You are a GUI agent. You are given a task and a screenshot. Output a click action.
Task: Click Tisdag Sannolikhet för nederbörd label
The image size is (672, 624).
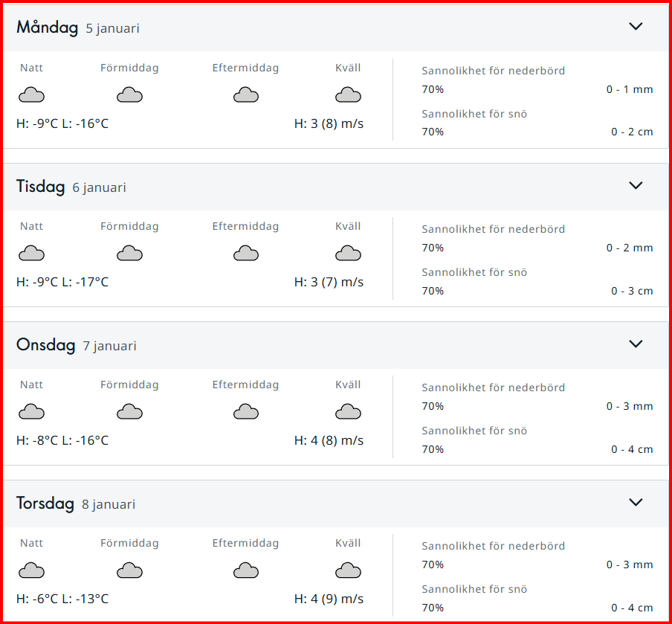point(494,229)
